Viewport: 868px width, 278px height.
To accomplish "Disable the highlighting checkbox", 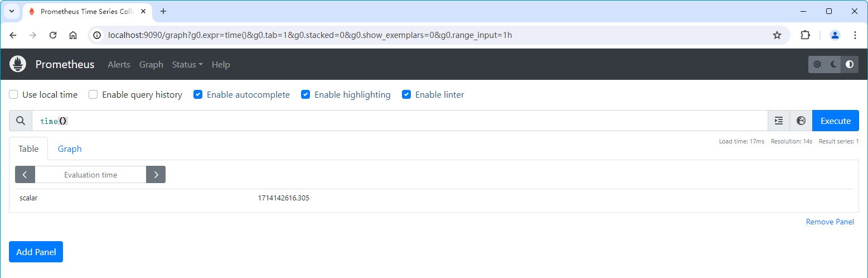I will 306,94.
